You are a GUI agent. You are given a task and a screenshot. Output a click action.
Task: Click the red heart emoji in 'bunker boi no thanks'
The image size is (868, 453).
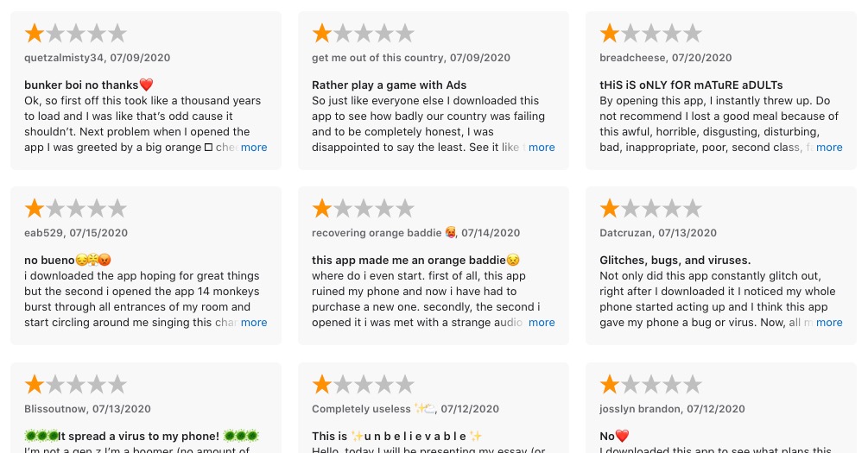tap(146, 85)
